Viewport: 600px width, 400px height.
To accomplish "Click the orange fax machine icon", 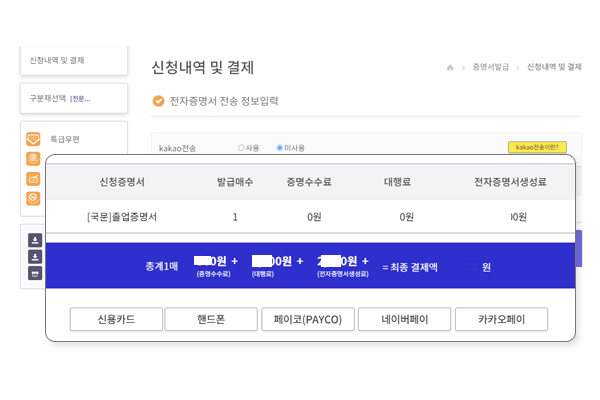I will coord(33,179).
